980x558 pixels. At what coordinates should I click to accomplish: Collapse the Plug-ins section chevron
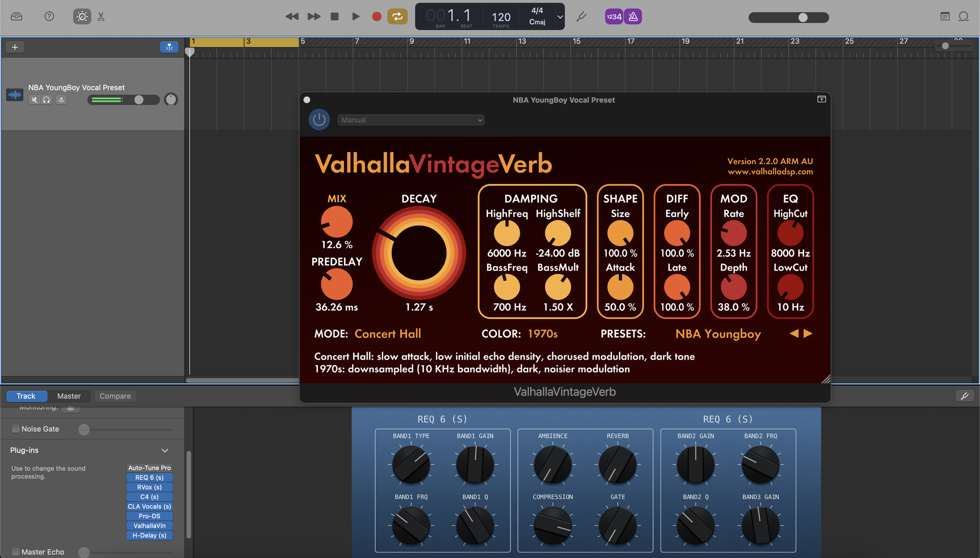165,450
